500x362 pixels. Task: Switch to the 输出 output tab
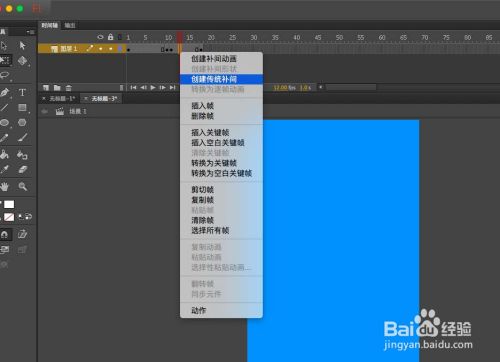coord(70,25)
